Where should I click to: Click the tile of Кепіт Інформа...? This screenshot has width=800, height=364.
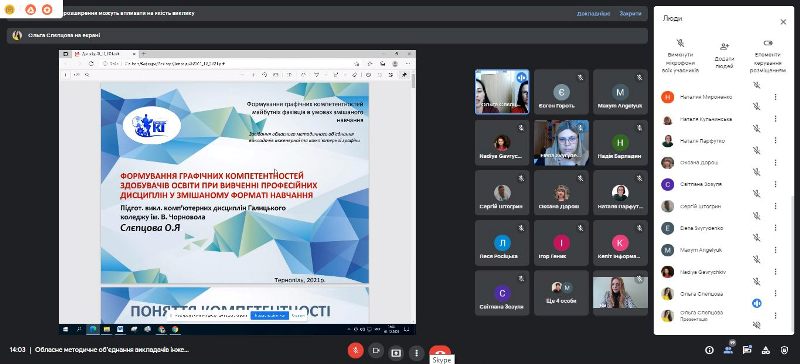click(620, 242)
